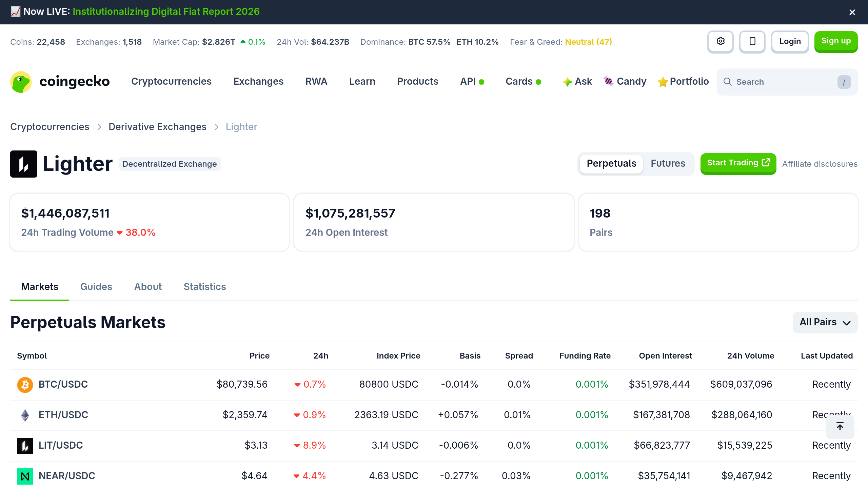Click the Sign up button
Screen dimensions: 868x488
click(836, 41)
